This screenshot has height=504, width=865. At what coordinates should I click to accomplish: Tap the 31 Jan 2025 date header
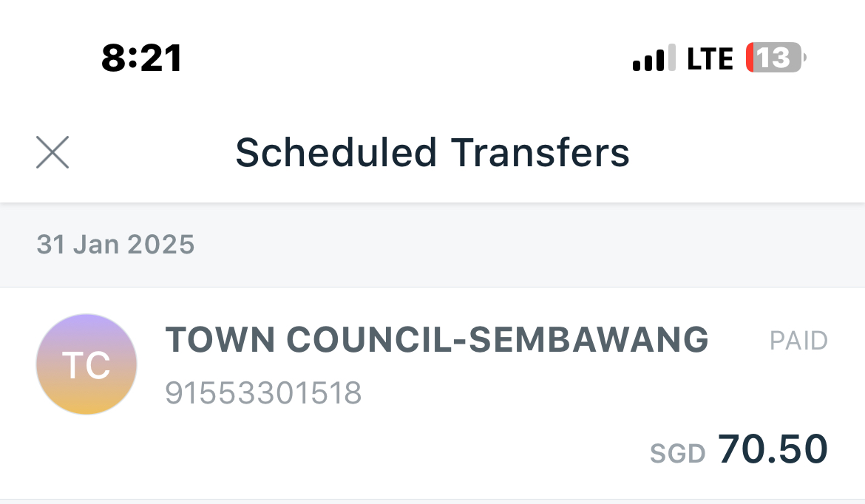pos(115,245)
